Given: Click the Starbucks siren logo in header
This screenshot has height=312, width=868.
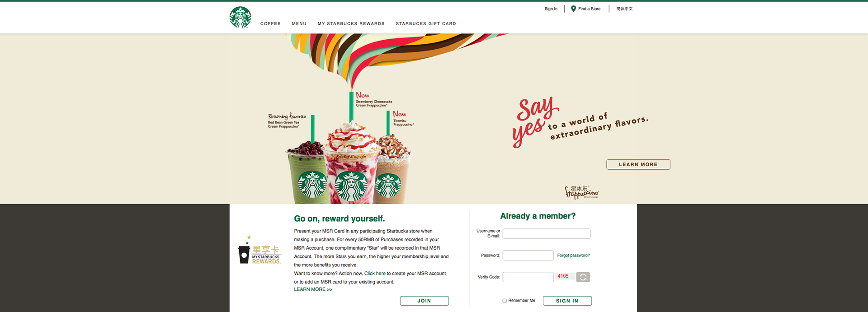Looking at the screenshot, I should 241,18.
